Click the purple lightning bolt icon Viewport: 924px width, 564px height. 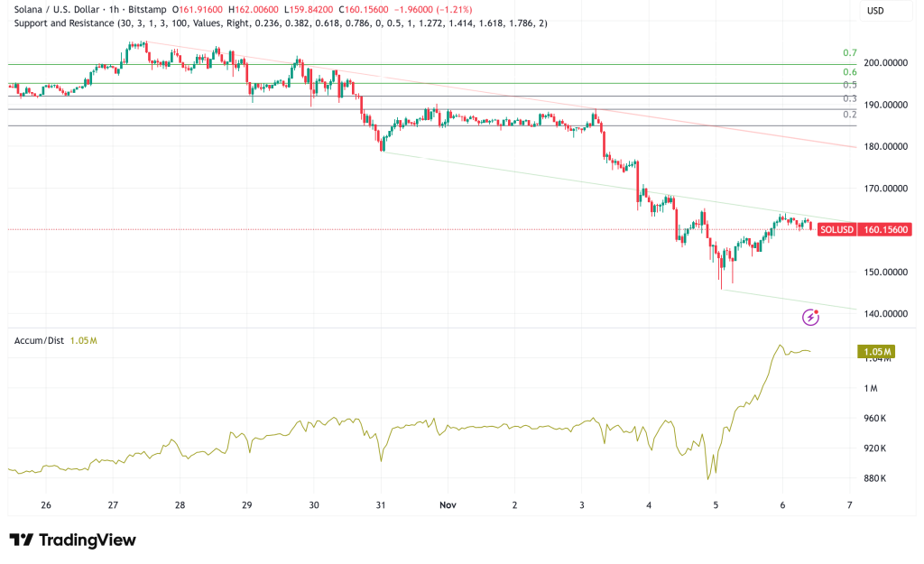pos(811,316)
